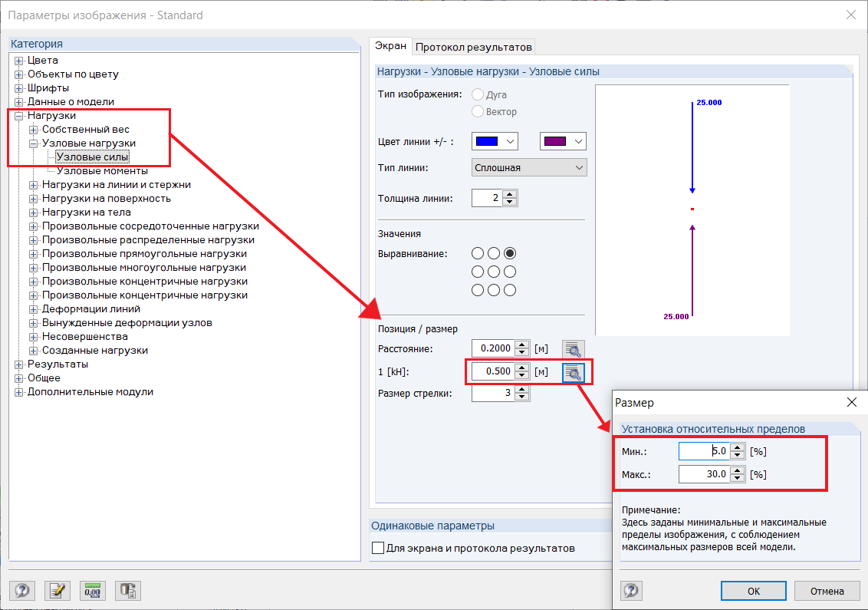The width and height of the screenshot is (868, 610).
Task: Select the top-center alignment radio button
Action: [x=494, y=253]
